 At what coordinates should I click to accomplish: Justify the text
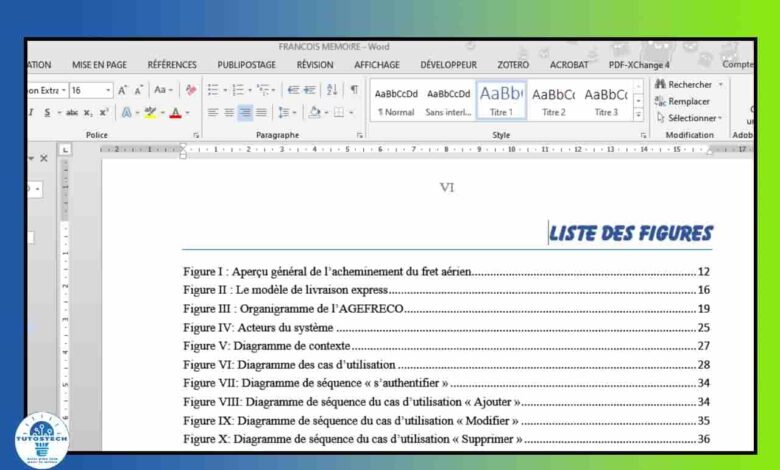pos(261,113)
